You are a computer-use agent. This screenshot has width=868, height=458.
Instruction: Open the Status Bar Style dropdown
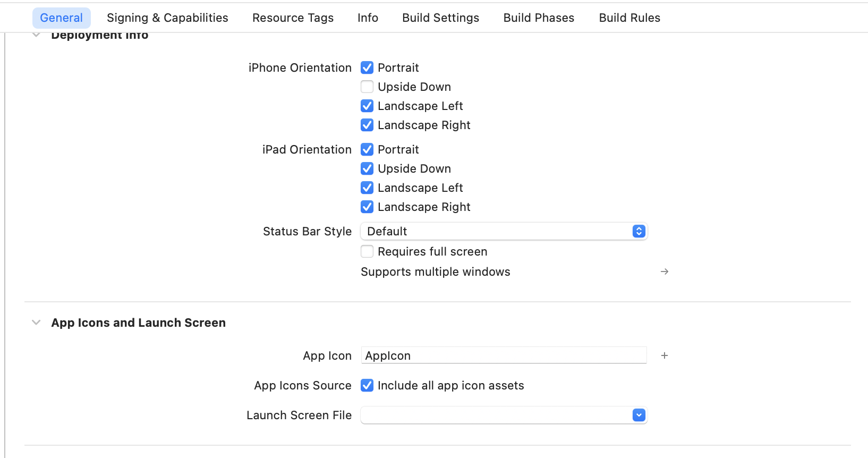638,231
